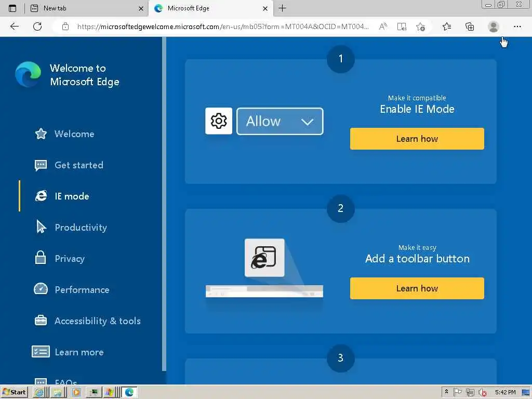The width and height of the screenshot is (532, 399).
Task: Open the Learn more section
Action: click(x=68, y=352)
